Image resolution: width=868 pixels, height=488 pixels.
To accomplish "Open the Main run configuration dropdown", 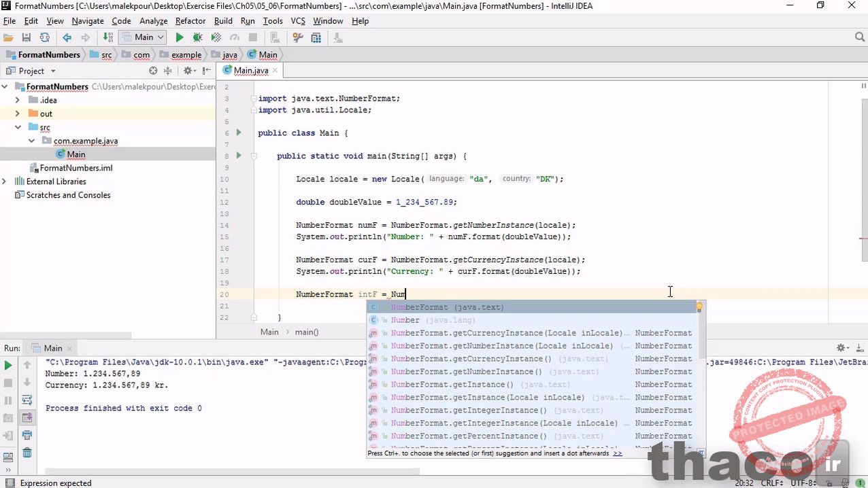I will click(143, 38).
